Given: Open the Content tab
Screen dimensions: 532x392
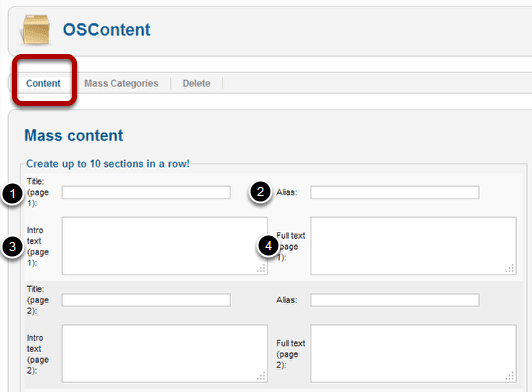Looking at the screenshot, I should pos(43,83).
